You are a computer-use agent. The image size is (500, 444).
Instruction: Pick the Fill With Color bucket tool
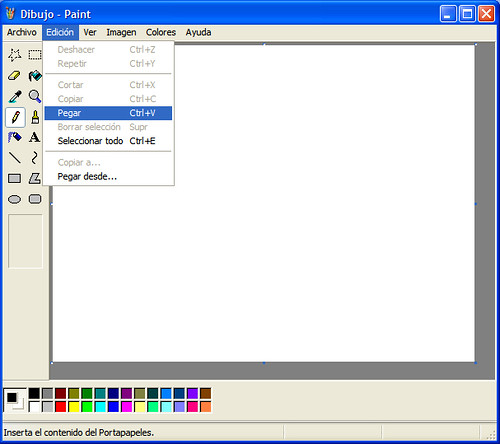(35, 76)
